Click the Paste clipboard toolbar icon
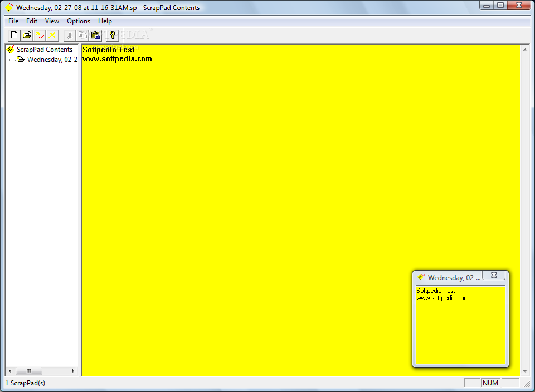Image resolution: width=535 pixels, height=392 pixels. click(95, 35)
